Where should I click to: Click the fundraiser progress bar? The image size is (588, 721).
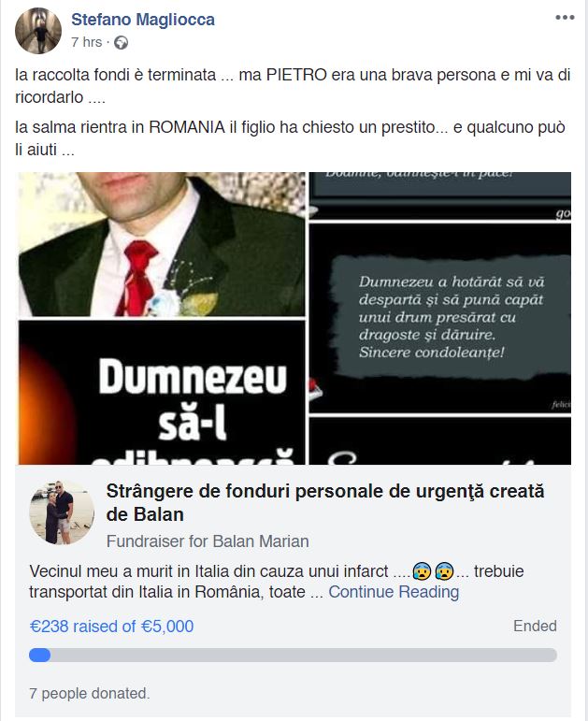coord(293,656)
